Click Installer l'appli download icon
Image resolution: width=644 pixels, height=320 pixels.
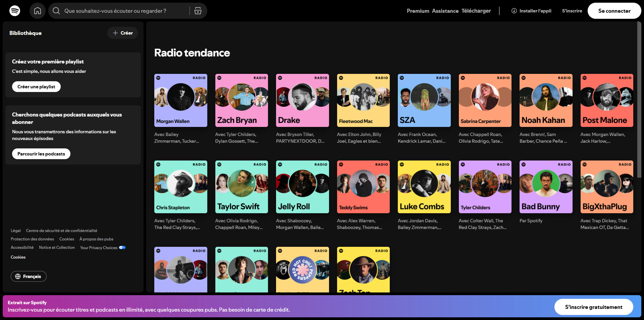click(514, 11)
